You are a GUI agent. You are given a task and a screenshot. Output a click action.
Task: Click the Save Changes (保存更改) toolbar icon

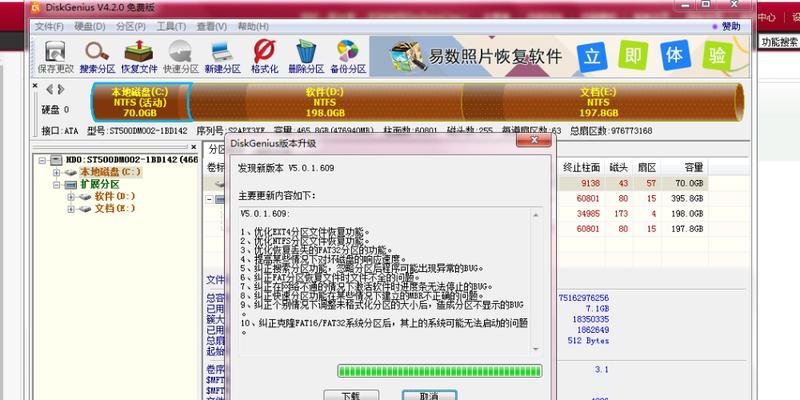click(x=56, y=57)
